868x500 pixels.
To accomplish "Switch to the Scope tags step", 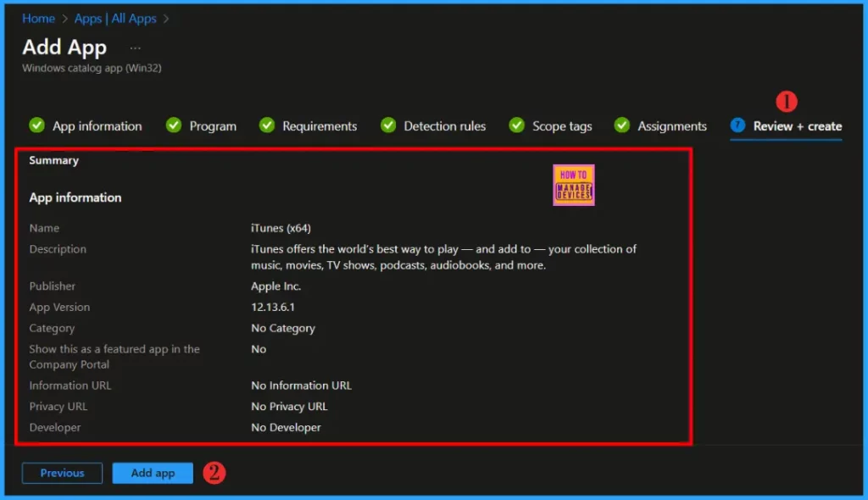I will tap(562, 126).
